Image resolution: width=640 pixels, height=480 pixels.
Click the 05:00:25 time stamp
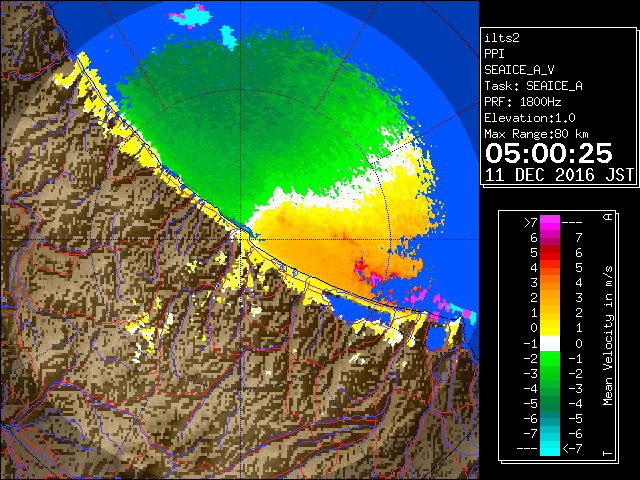pyautogui.click(x=549, y=153)
